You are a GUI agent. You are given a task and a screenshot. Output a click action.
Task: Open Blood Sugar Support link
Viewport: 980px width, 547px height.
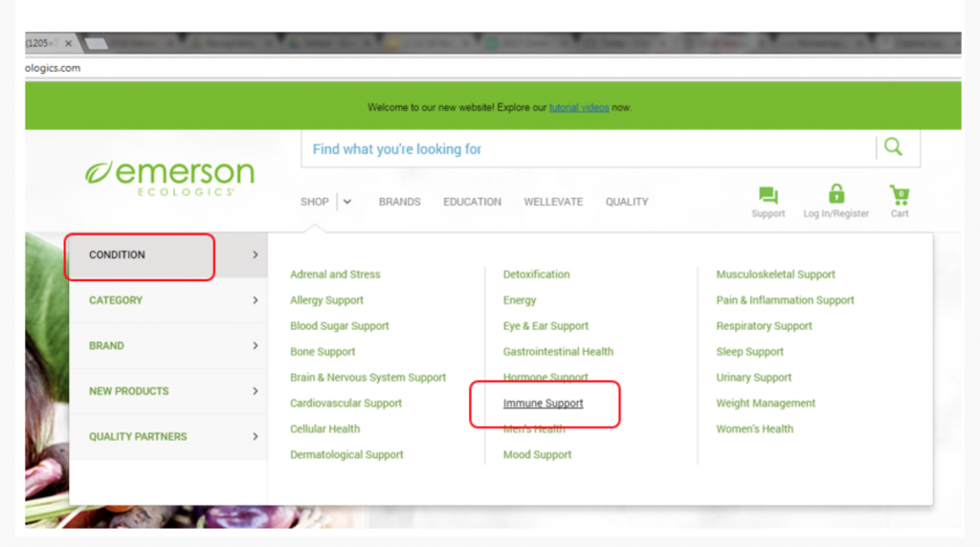pos(340,326)
